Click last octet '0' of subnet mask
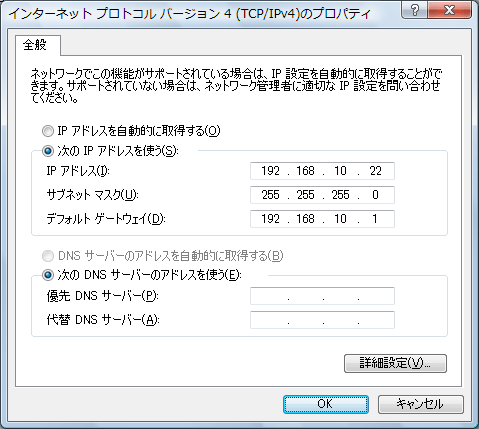 [x=375, y=195]
